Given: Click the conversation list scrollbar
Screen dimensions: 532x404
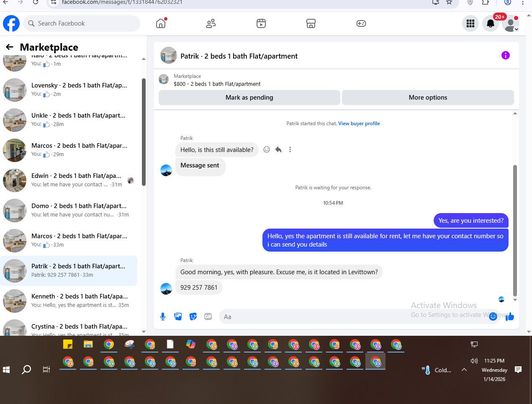Looking at the screenshot, I should tap(144, 132).
